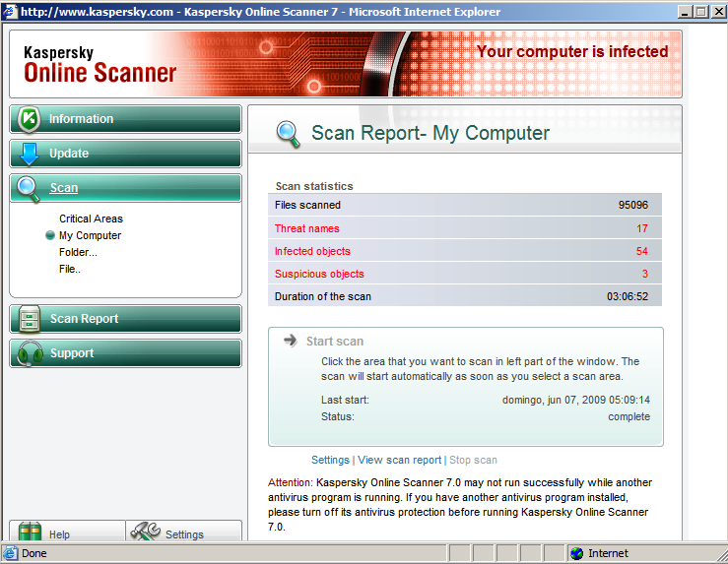Viewport: 728px width, 564px height.
Task: Click the Done status bar text
Action: click(x=34, y=553)
